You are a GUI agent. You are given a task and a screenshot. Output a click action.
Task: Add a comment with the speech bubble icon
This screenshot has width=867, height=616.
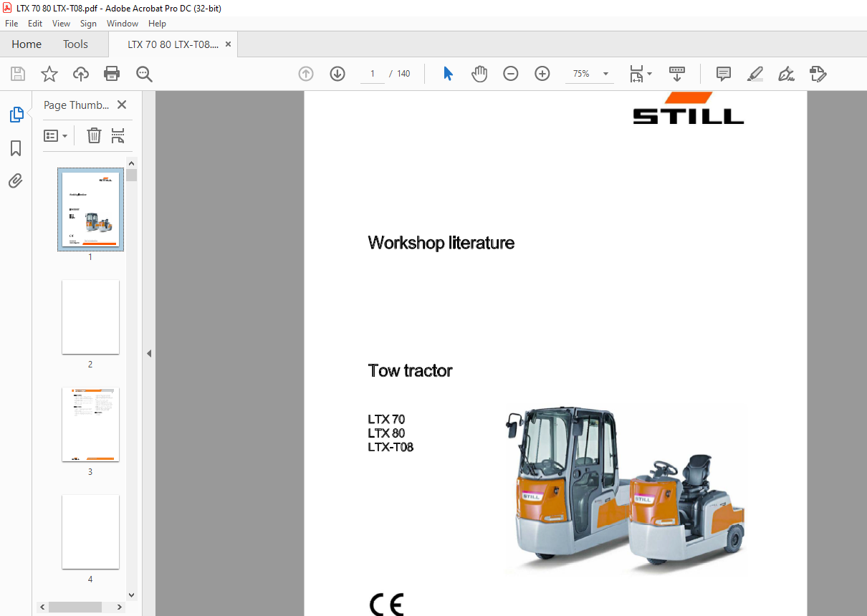pos(724,74)
